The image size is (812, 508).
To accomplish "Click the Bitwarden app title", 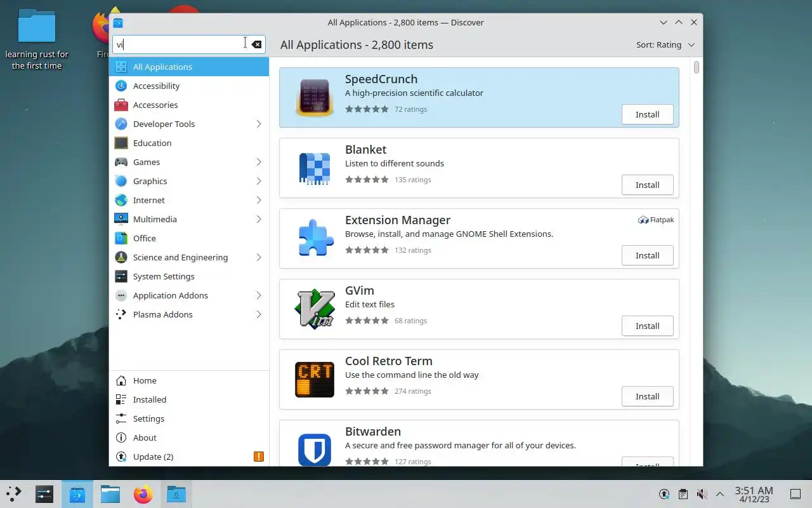I will coord(373,431).
